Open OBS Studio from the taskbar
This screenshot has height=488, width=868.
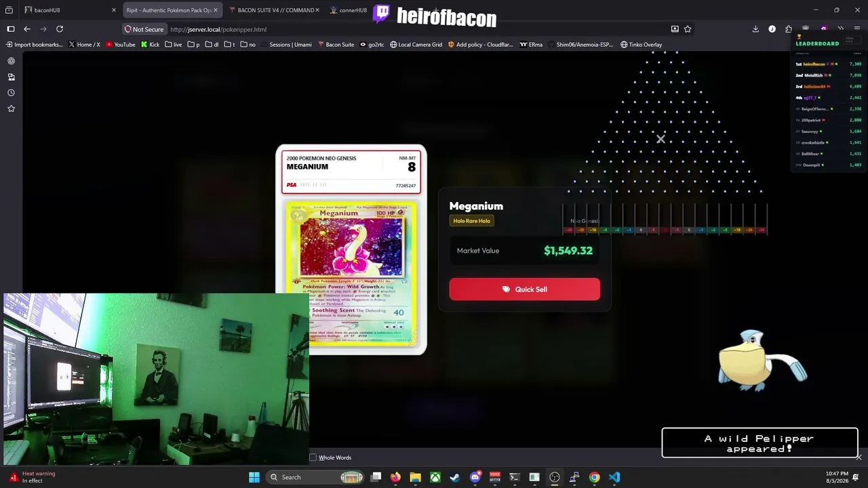pyautogui.click(x=555, y=477)
